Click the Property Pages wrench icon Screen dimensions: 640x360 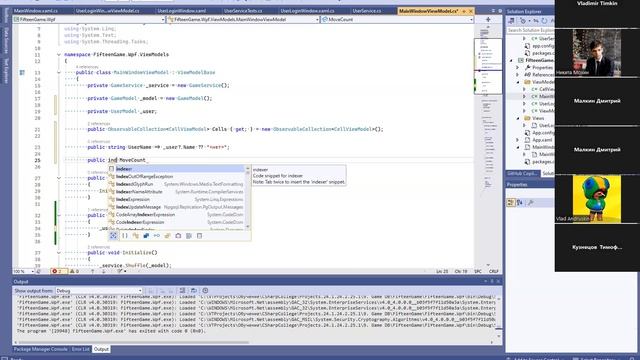tap(531, 202)
